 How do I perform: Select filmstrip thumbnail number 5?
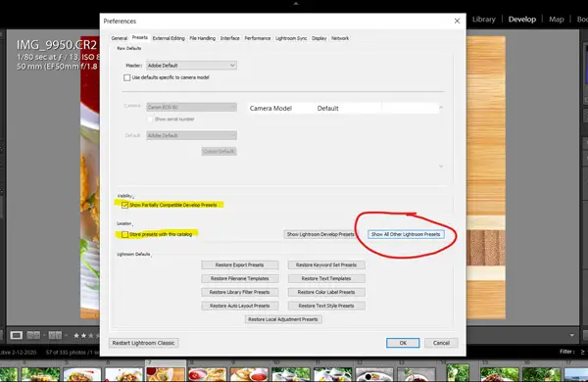[x=82, y=374]
